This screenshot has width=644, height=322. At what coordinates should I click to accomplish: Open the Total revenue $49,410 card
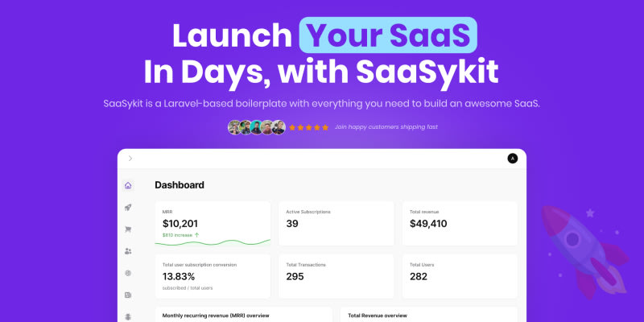click(459, 223)
